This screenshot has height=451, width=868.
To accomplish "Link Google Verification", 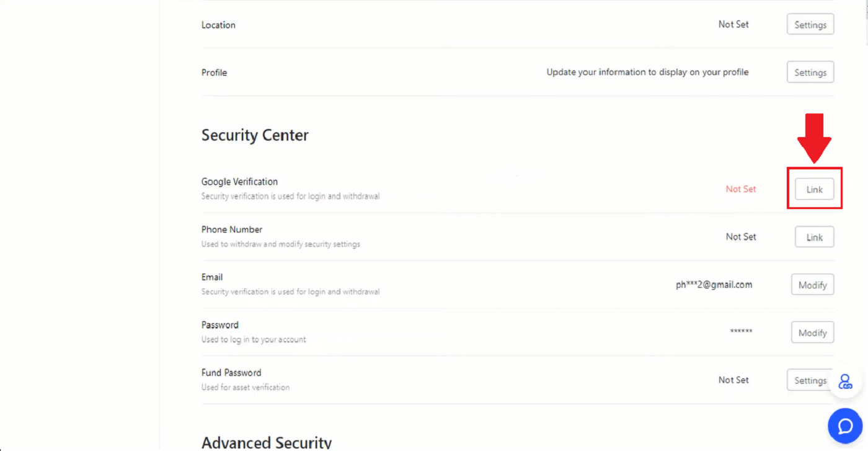I will click(x=815, y=189).
